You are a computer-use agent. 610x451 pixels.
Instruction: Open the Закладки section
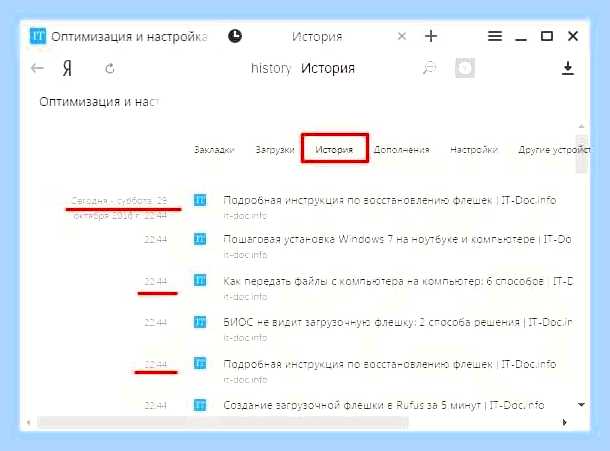click(214, 150)
